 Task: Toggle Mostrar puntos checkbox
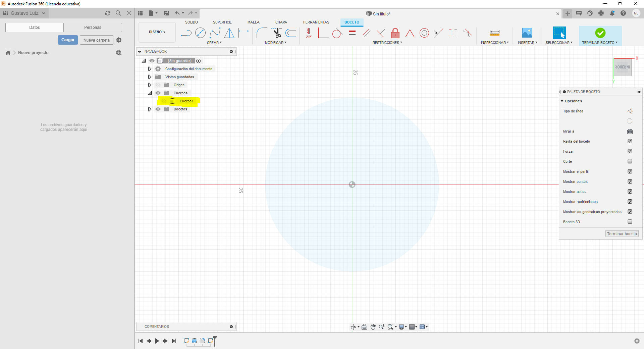coord(630,182)
